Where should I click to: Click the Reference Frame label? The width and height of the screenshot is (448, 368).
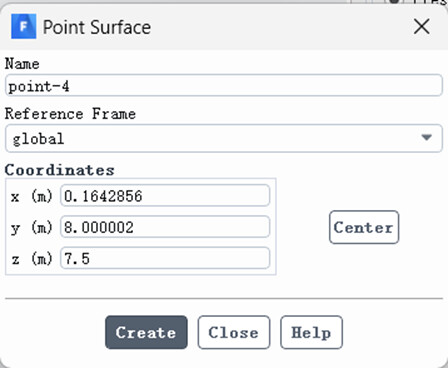click(70, 114)
